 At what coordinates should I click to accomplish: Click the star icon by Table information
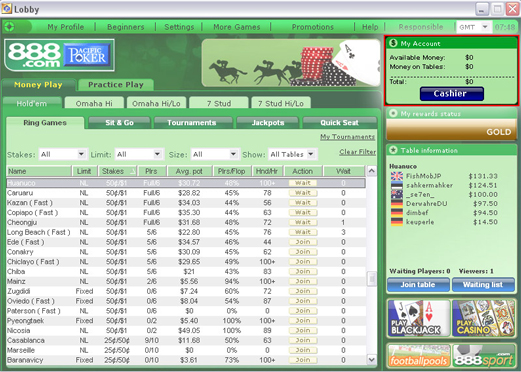[x=393, y=150]
